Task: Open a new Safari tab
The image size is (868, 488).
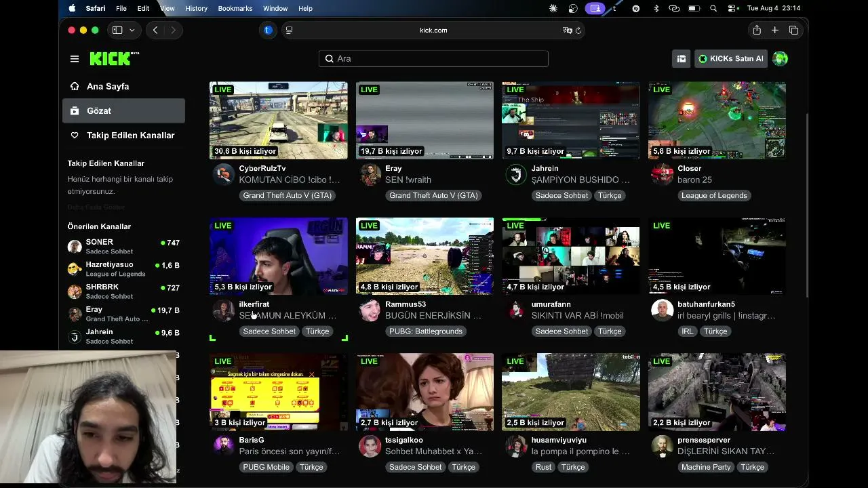Action: 775,30
